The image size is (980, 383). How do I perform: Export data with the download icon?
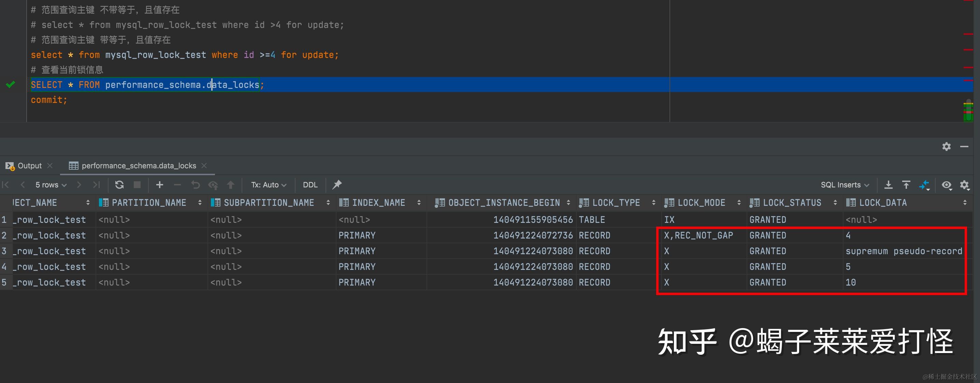(x=889, y=185)
